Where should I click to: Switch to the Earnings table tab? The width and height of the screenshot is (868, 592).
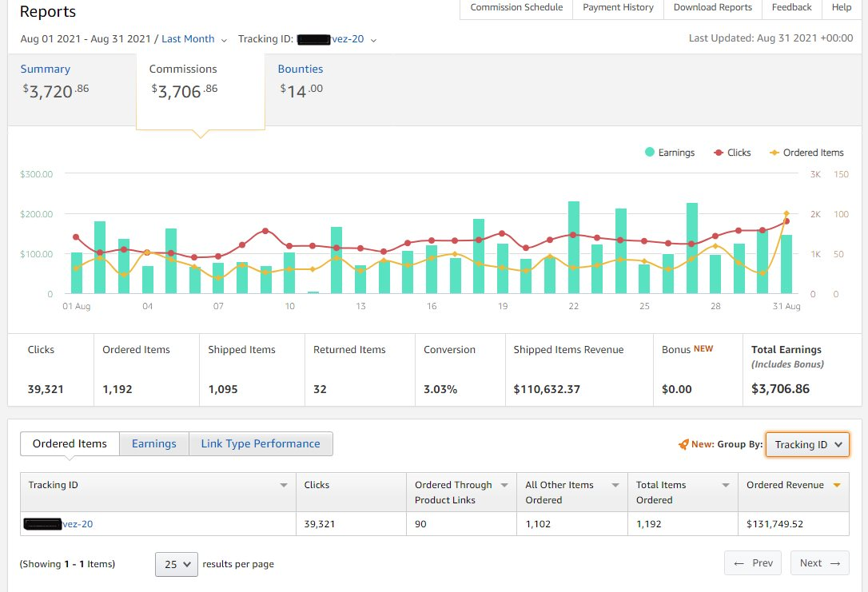tap(154, 443)
